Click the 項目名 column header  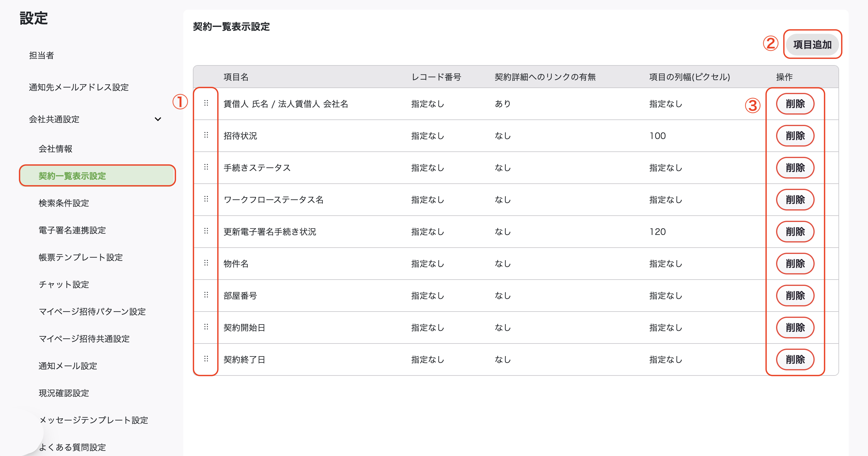tap(236, 77)
